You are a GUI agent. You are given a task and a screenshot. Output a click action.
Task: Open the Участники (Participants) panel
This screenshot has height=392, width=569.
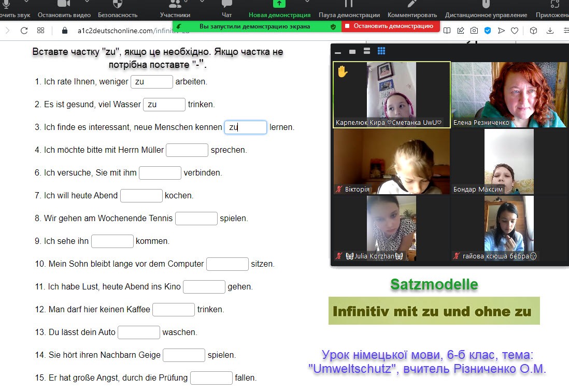point(175,9)
